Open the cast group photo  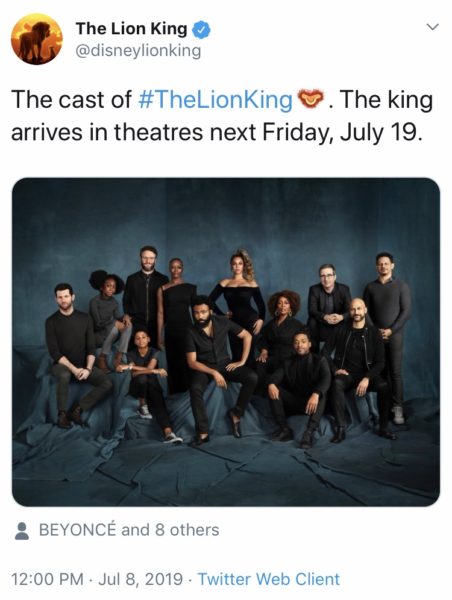pyautogui.click(x=226, y=342)
